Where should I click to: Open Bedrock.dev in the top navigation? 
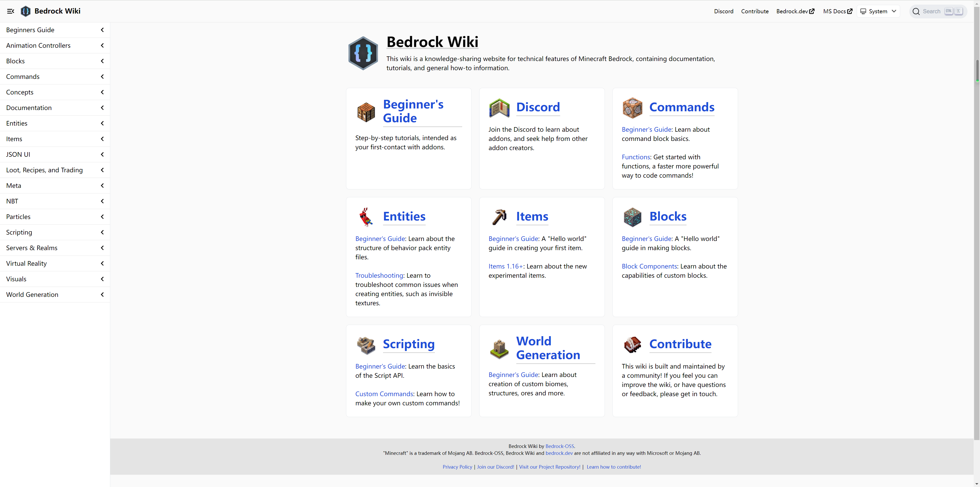pos(795,11)
